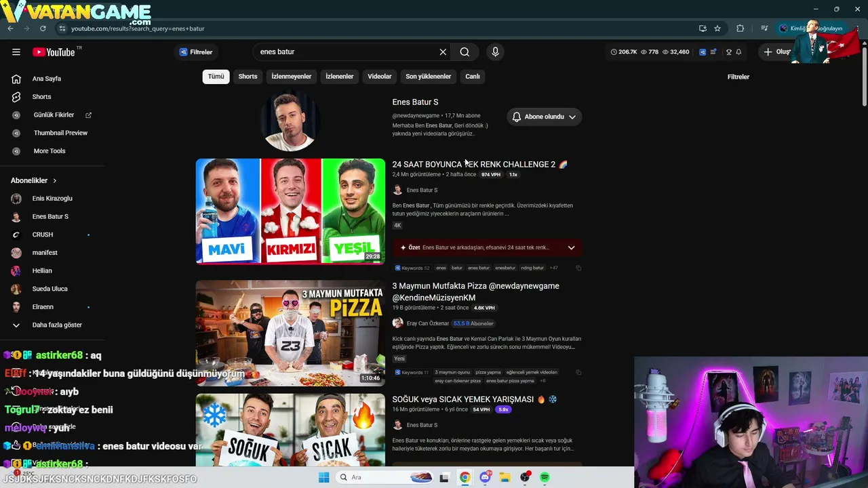Viewport: 868px width, 488px height.
Task: Open Spotify from the taskbar
Action: [545, 478]
